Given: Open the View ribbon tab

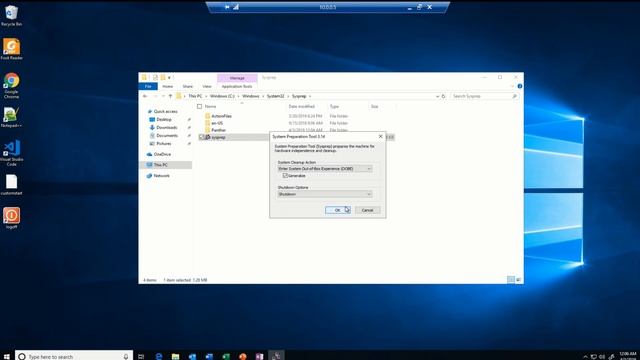Looking at the screenshot, I should 207,87.
